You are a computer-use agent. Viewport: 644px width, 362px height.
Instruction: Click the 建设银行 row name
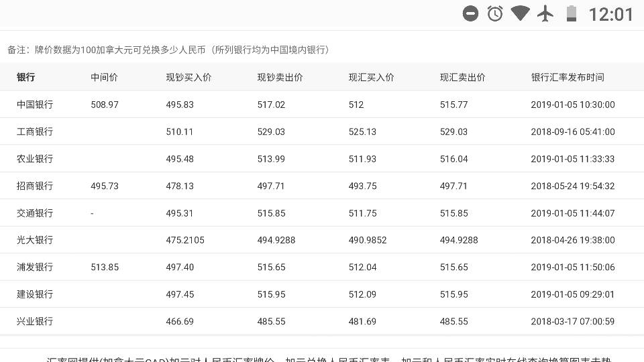click(x=35, y=294)
